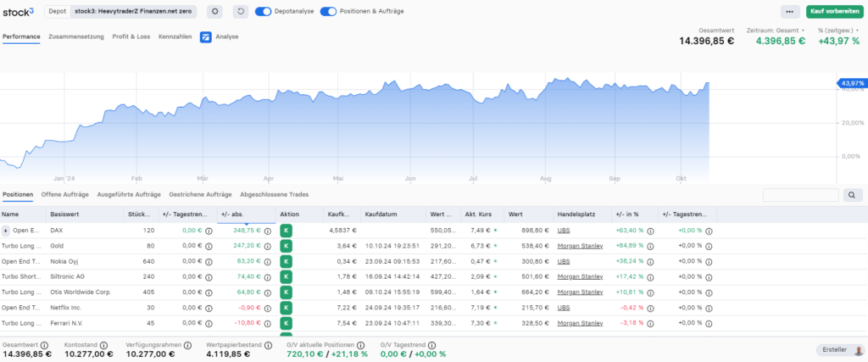This screenshot has height=362, width=868.
Task: Click info icon next to 83,20 €
Action: tap(268, 261)
